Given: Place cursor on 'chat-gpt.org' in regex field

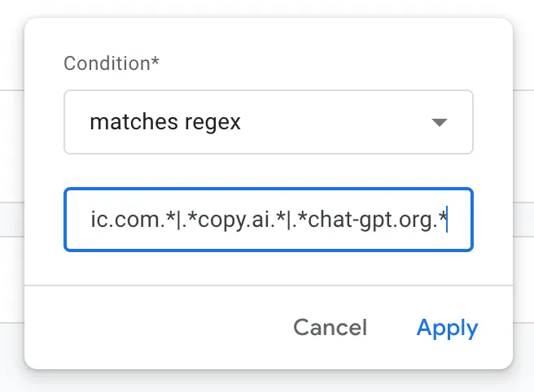Looking at the screenshot, I should [x=372, y=220].
